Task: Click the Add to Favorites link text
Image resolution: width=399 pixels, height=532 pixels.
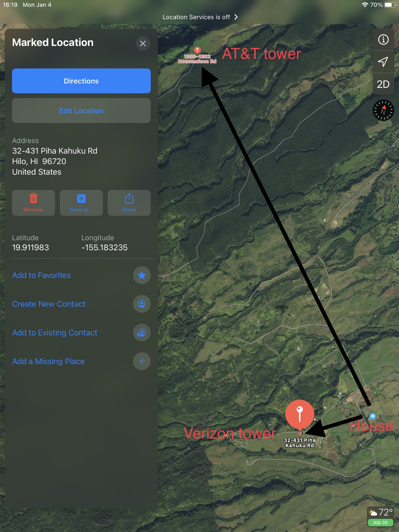Action: click(x=41, y=275)
